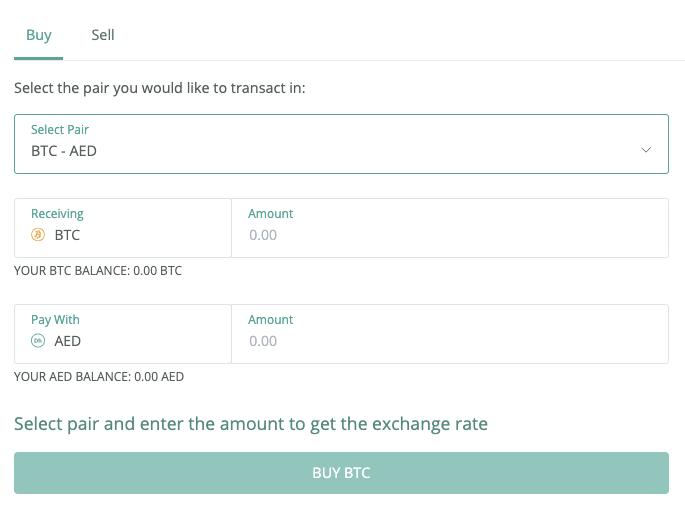Click the orange Bitcoin coin icon
685x527 pixels.
click(38, 235)
